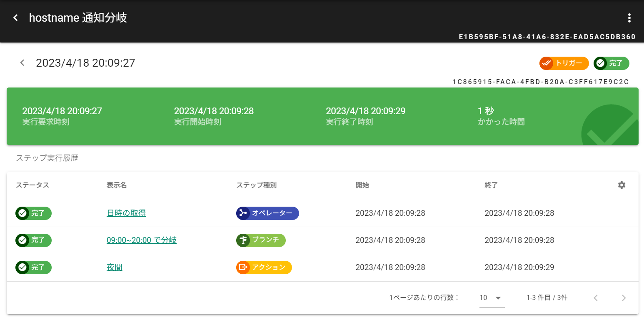
Task: Click the 完了 status chip in the 日時の取得 row
Action: pyautogui.click(x=34, y=213)
